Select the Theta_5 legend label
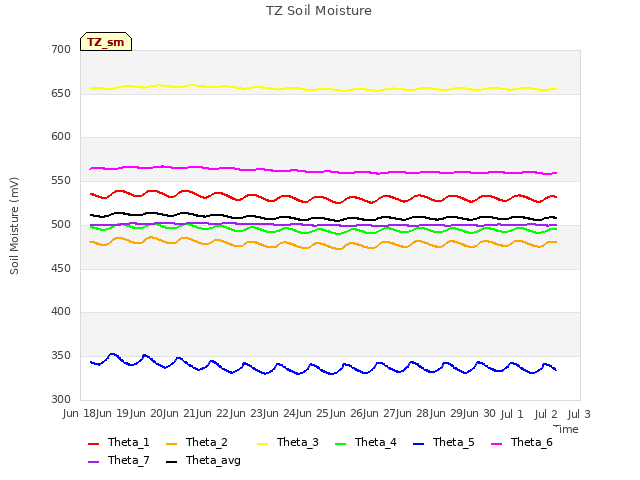The width and height of the screenshot is (640, 480). [453, 442]
